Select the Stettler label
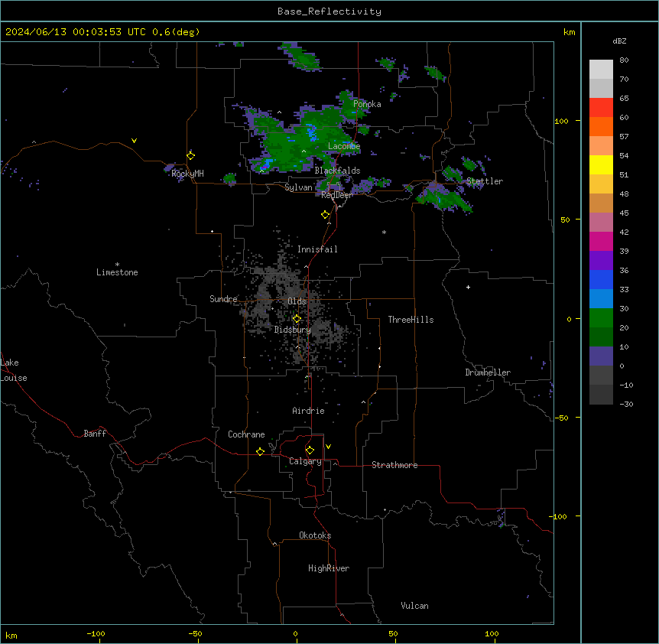 [485, 181]
